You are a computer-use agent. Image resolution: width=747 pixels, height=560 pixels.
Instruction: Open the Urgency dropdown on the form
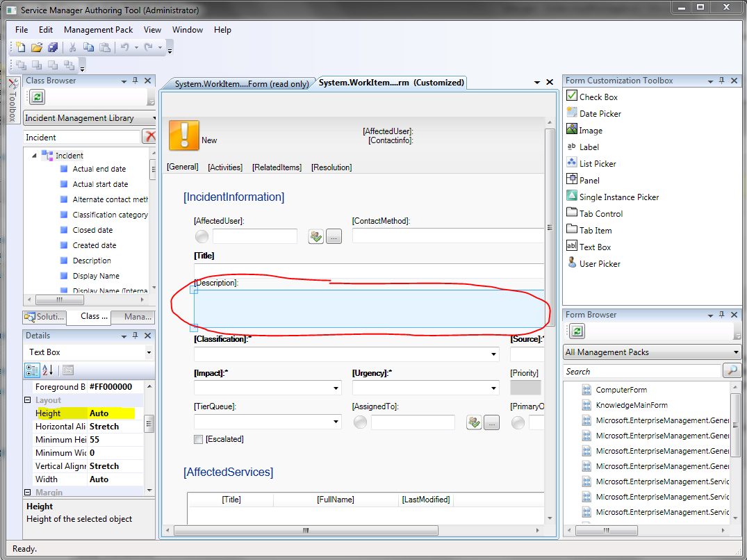coord(493,388)
